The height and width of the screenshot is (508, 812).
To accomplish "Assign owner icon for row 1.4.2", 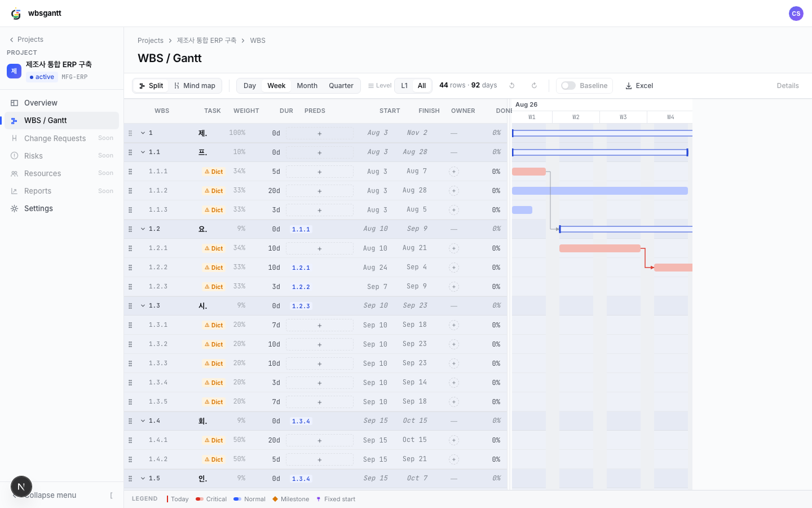I will 454,459.
